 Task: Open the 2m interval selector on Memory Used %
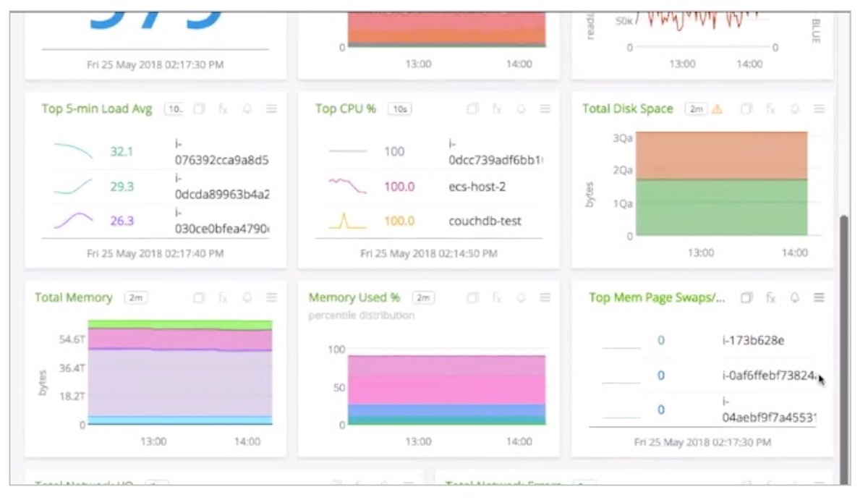[x=422, y=297]
